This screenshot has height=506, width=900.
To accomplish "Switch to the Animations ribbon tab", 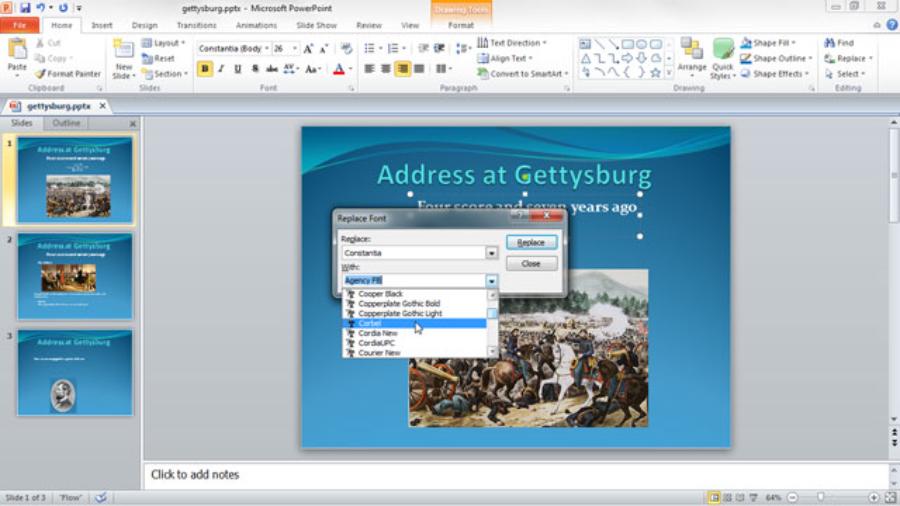I will coord(256,25).
